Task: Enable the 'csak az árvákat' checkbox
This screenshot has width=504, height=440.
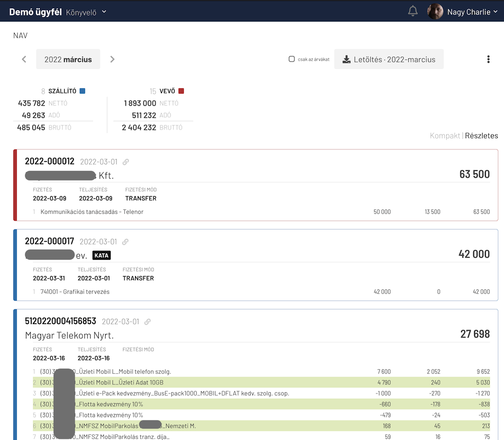Action: tap(291, 59)
